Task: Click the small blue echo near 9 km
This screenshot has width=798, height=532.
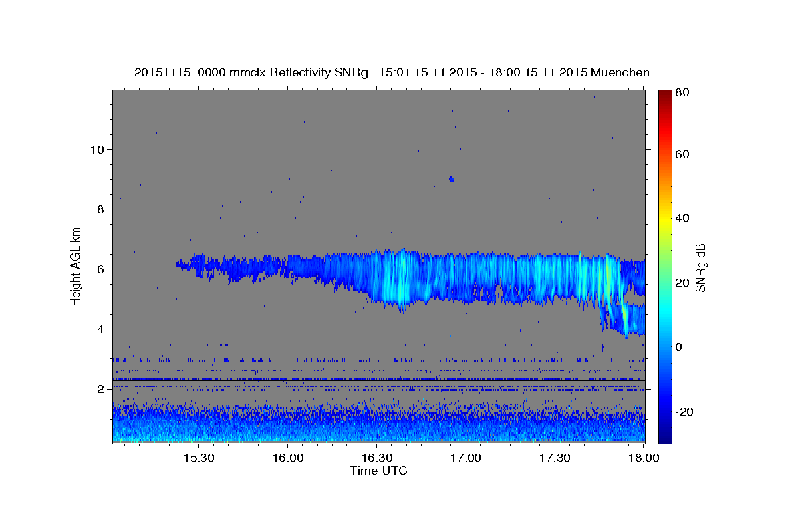Action: tap(452, 179)
